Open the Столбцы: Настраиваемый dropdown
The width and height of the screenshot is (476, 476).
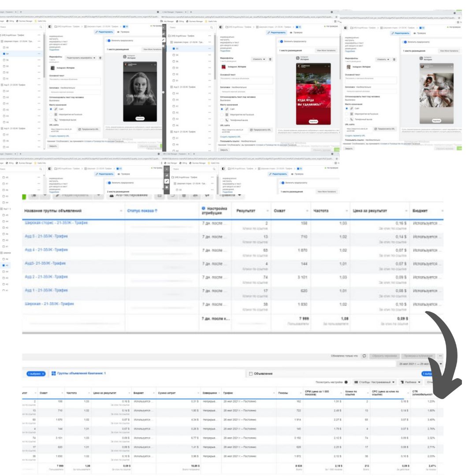click(x=375, y=382)
